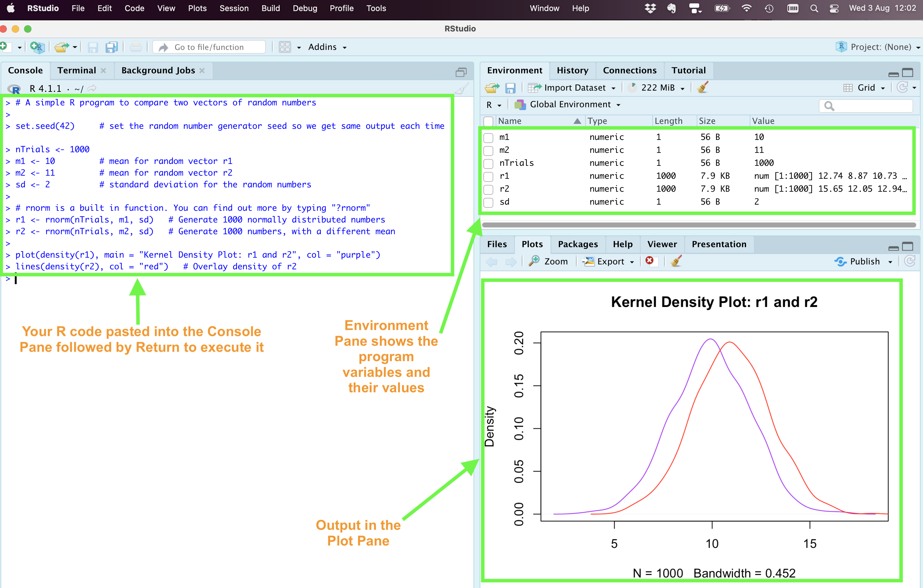Screen dimensions: 923x588
Task: Click the Zoom plot magnifier icon
Action: [534, 261]
